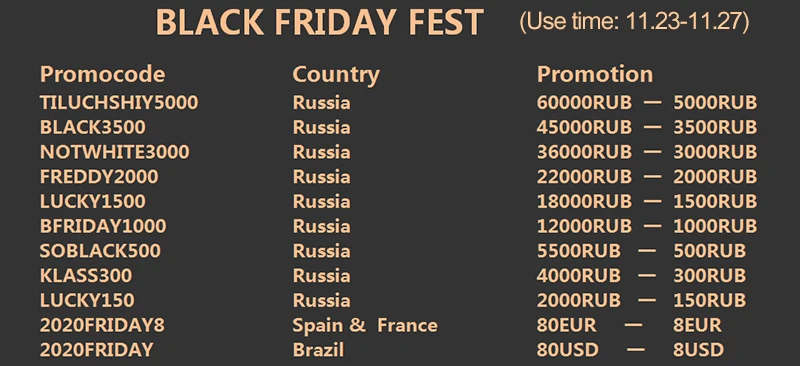Screen dimensions: 800x366
Task: Click the Use time 11.23-11.27 text
Action: [x=634, y=22]
